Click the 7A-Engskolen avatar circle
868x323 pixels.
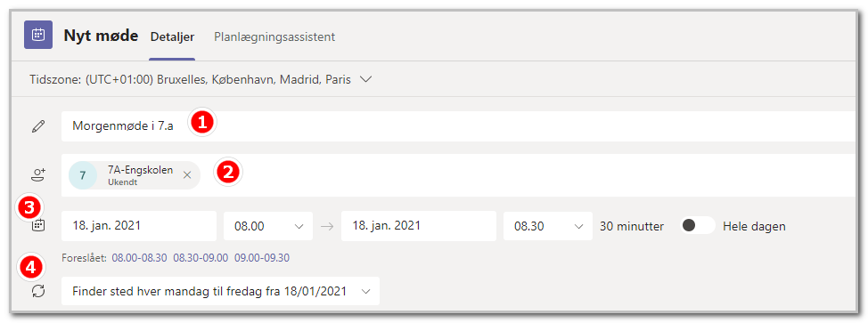click(x=83, y=175)
